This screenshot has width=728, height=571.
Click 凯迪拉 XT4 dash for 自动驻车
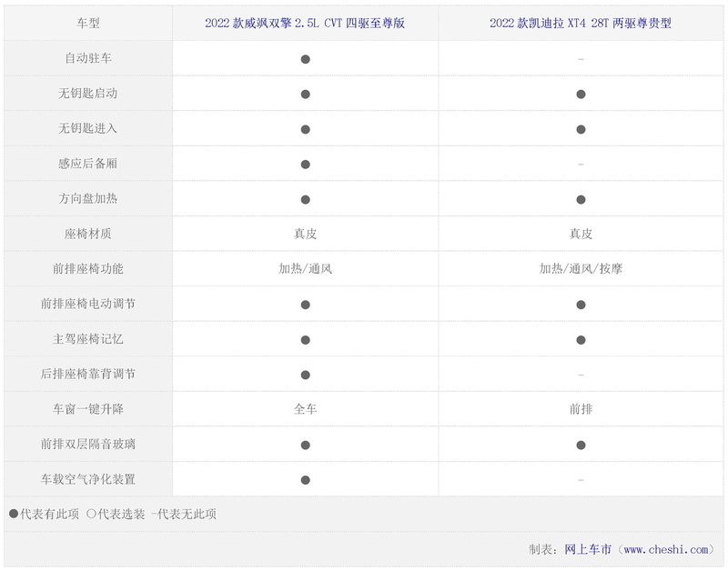click(581, 59)
